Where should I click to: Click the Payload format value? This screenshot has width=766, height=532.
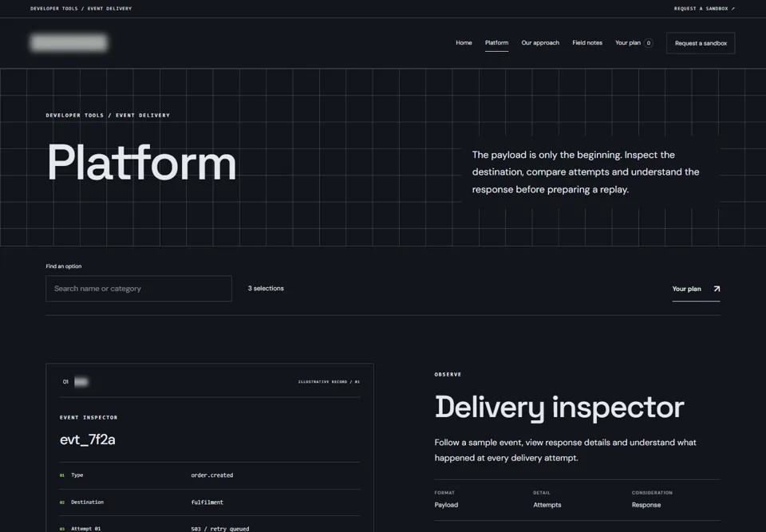coord(446,505)
